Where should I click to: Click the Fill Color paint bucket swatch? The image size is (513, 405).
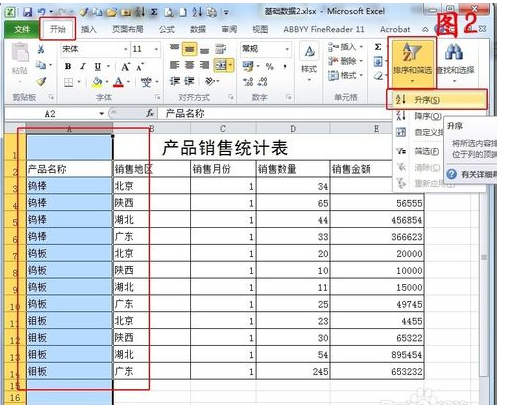pyautogui.click(x=97, y=82)
